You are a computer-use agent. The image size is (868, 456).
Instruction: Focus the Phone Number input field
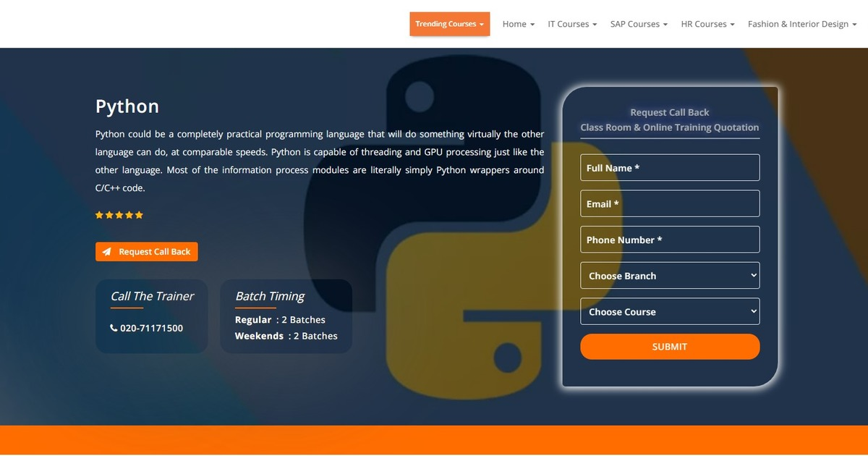(x=670, y=240)
